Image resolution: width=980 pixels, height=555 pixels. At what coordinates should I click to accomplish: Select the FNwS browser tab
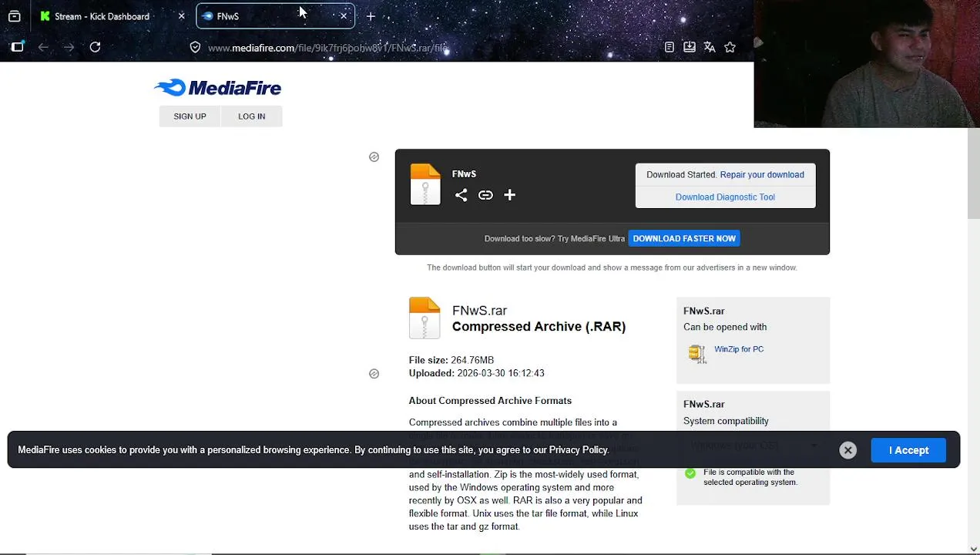275,16
